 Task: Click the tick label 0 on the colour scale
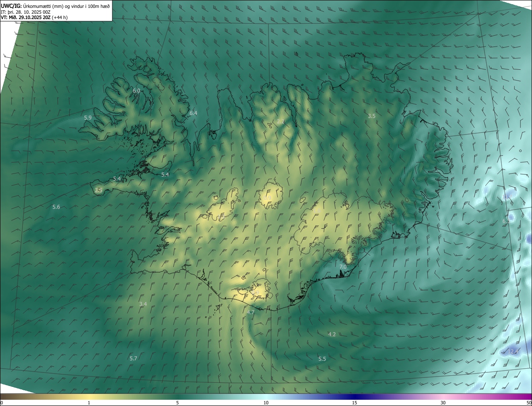click(2, 403)
